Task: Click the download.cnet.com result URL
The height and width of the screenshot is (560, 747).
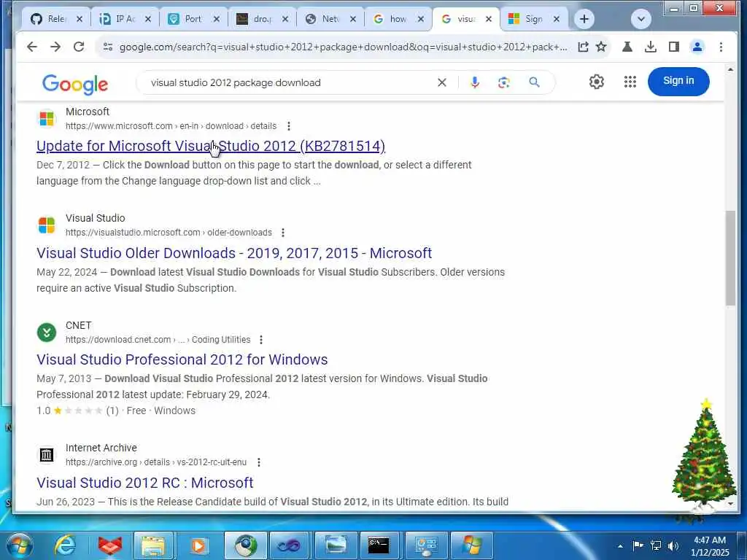Action: click(x=158, y=340)
